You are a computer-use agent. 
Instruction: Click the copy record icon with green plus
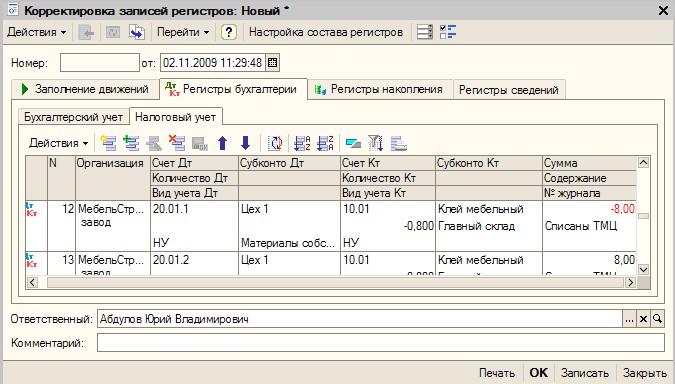tap(131, 143)
